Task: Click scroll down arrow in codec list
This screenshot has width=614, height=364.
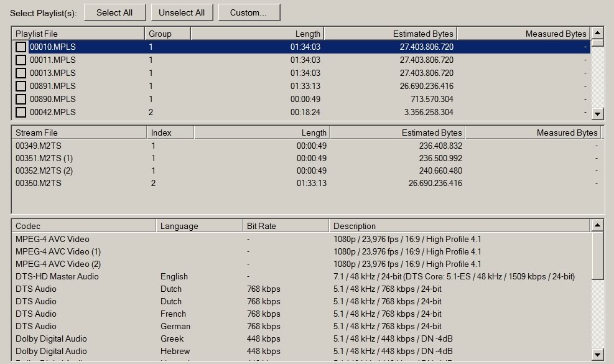Action: pos(597,355)
